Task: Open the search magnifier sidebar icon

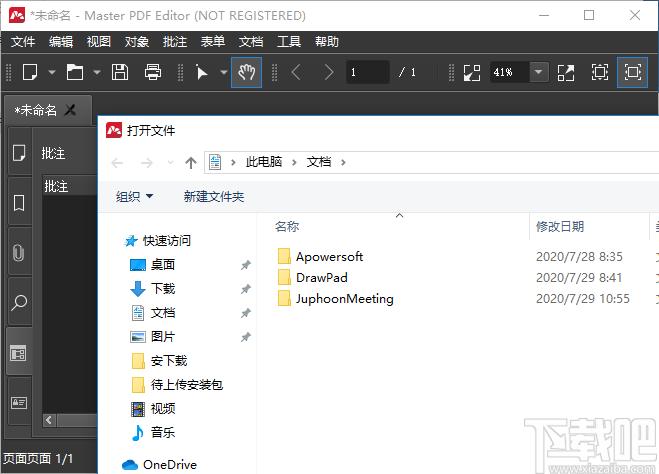Action: click(19, 302)
